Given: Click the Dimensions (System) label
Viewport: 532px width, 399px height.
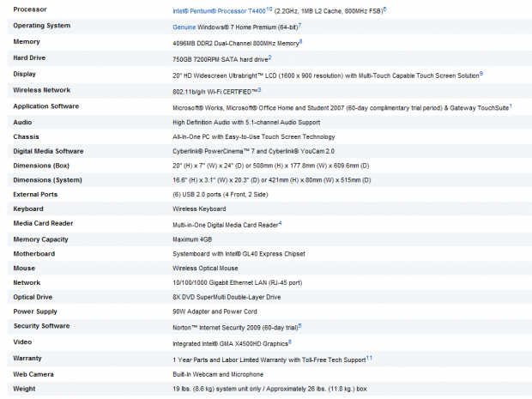Looking at the screenshot, I should [47, 180].
